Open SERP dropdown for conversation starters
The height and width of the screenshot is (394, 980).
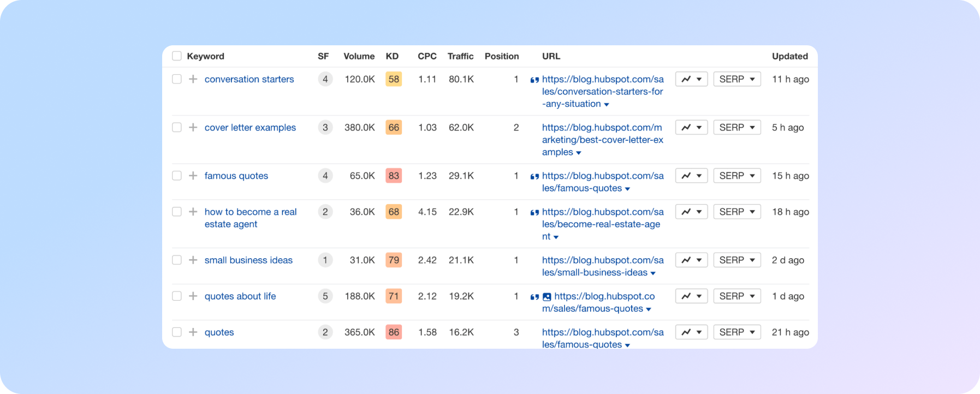(x=737, y=79)
